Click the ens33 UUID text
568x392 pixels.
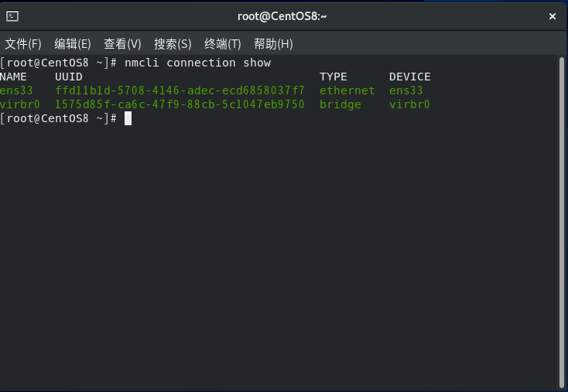[180, 90]
